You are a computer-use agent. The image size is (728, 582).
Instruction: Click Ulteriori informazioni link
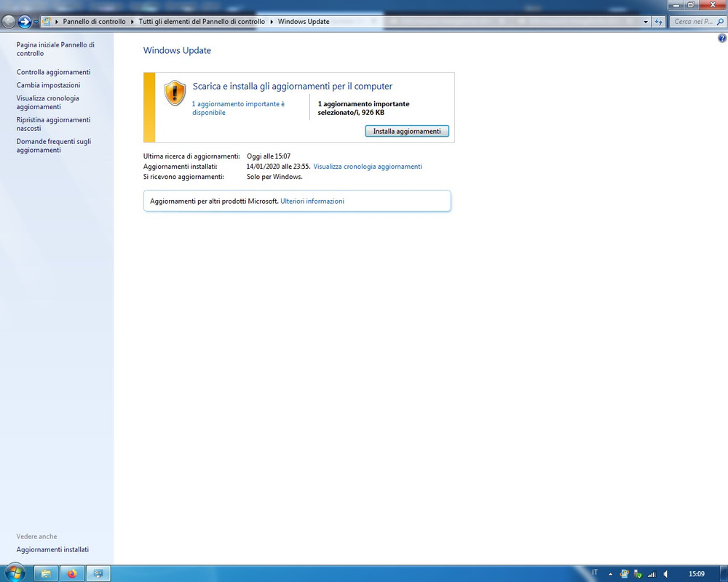coord(312,201)
